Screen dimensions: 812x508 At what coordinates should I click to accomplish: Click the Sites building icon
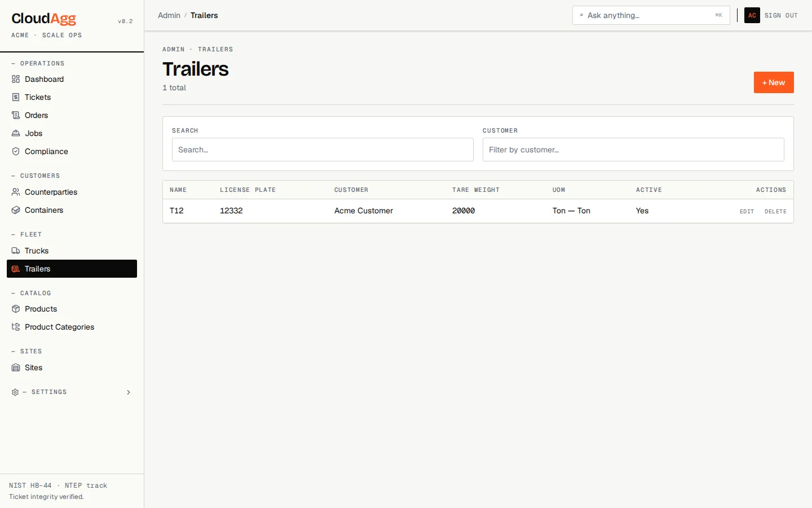pos(16,367)
